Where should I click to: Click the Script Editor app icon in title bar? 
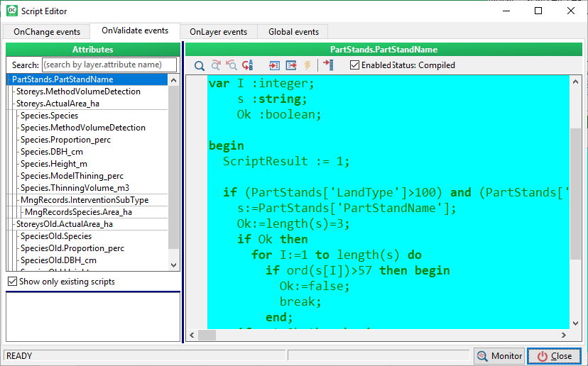(12, 11)
